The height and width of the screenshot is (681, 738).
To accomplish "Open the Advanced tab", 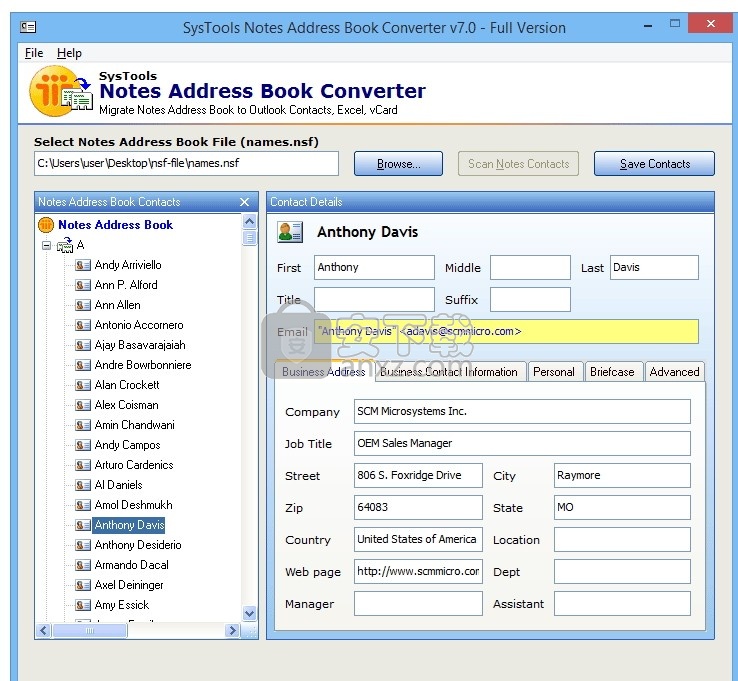I will [x=674, y=372].
